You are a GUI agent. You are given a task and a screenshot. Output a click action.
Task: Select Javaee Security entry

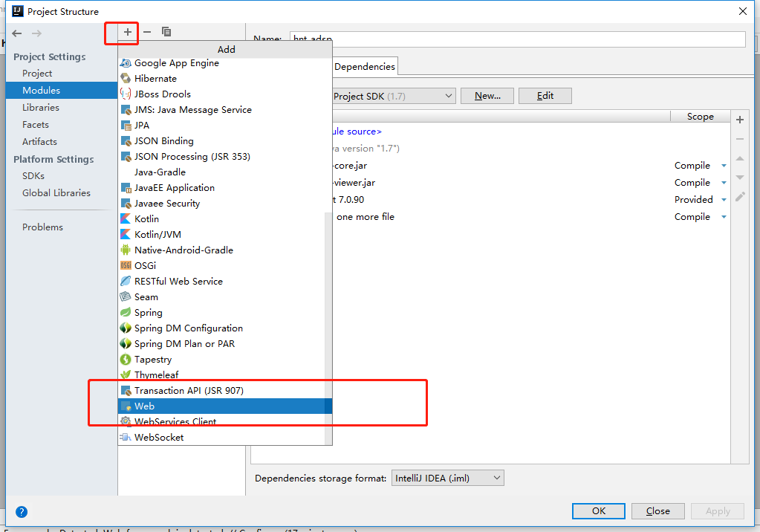coord(225,203)
